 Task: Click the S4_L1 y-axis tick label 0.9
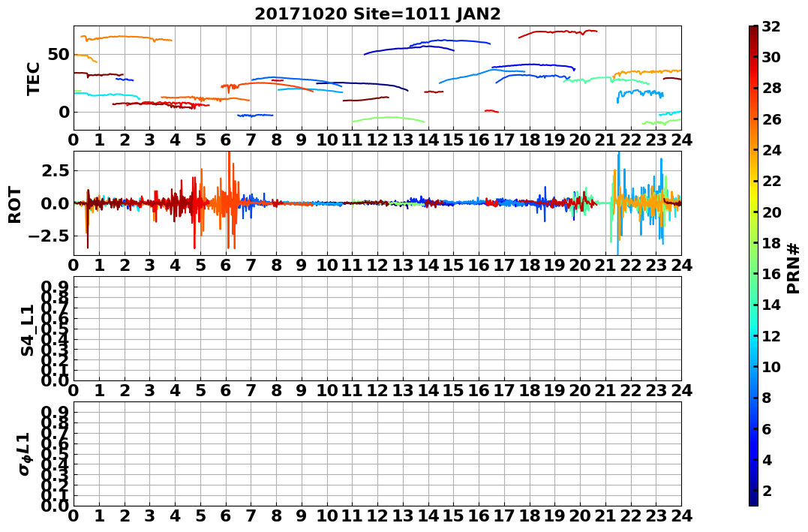tap(56, 287)
